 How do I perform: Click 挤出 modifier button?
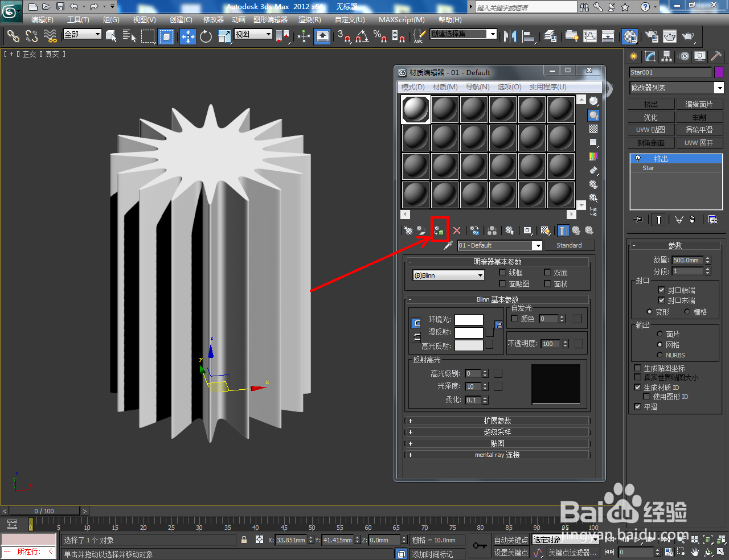(651, 104)
